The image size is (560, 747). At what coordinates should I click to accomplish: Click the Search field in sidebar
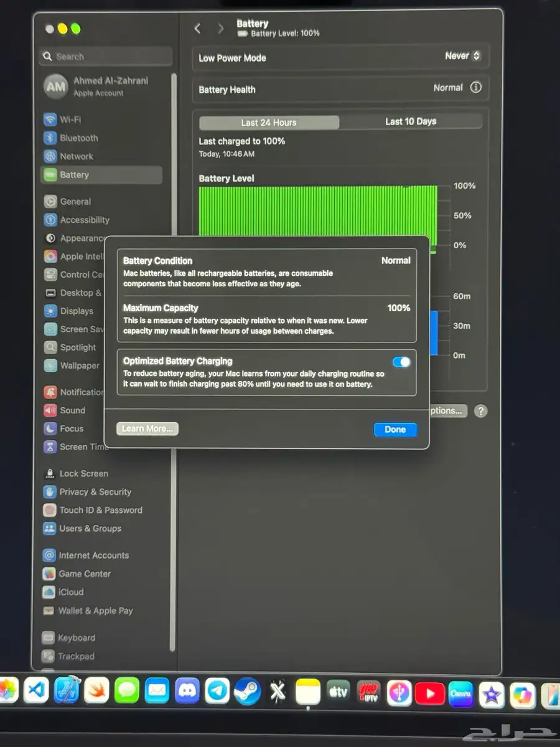pos(105,56)
